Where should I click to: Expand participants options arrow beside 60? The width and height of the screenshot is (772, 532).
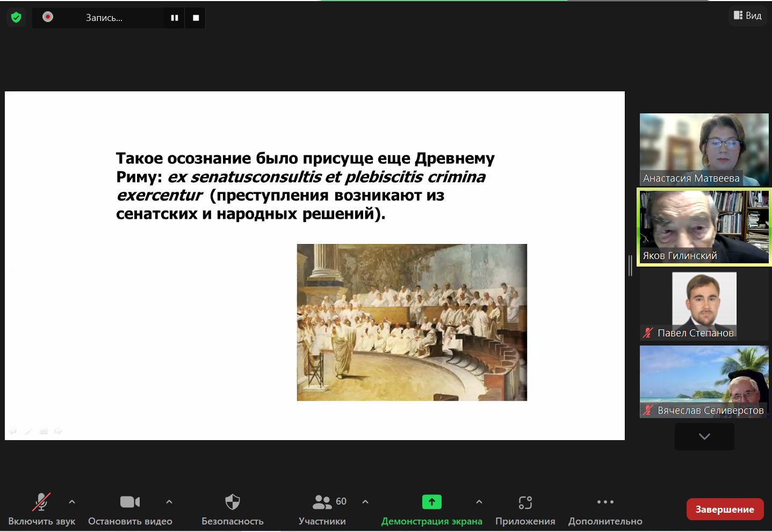(365, 502)
